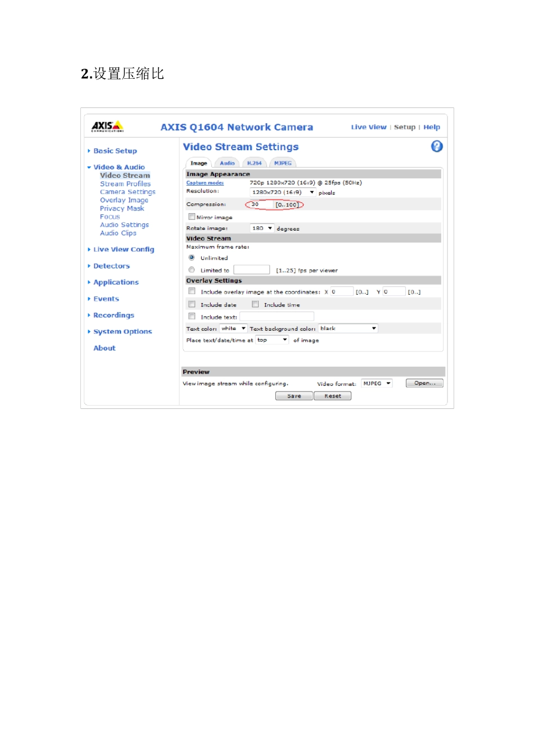Open Privacy Mask in sidebar
The image size is (534, 756).
point(122,208)
